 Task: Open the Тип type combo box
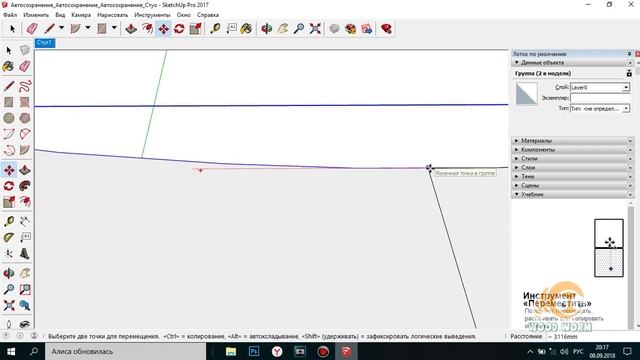(600, 109)
